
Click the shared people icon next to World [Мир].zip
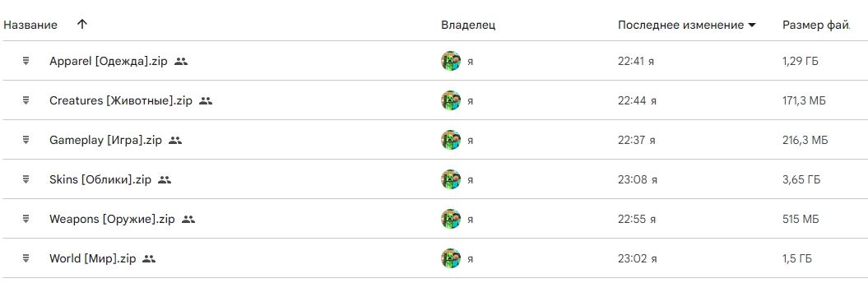149,258
